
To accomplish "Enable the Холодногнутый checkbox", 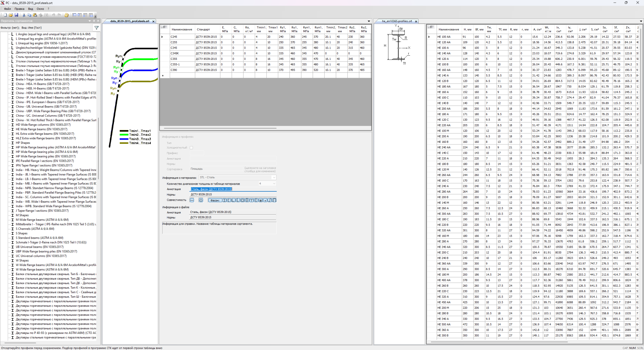I will (x=191, y=148).
